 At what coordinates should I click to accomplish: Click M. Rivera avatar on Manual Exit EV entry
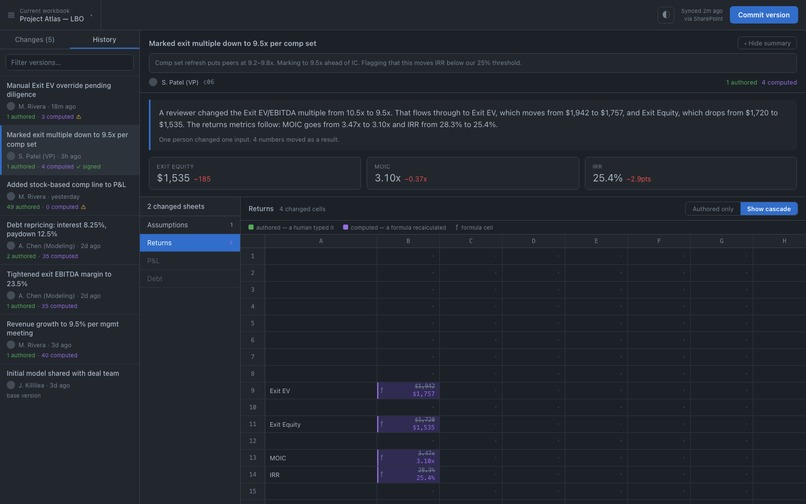point(11,106)
